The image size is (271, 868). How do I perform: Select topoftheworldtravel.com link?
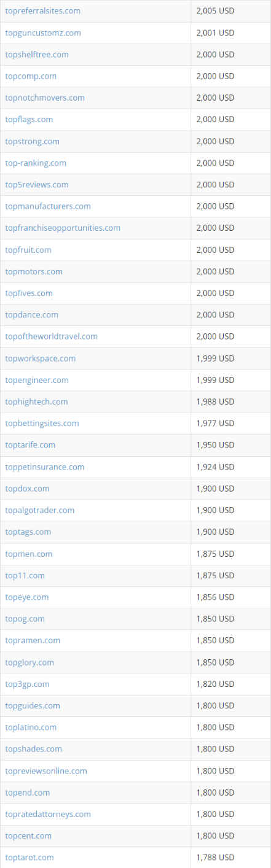(x=51, y=336)
